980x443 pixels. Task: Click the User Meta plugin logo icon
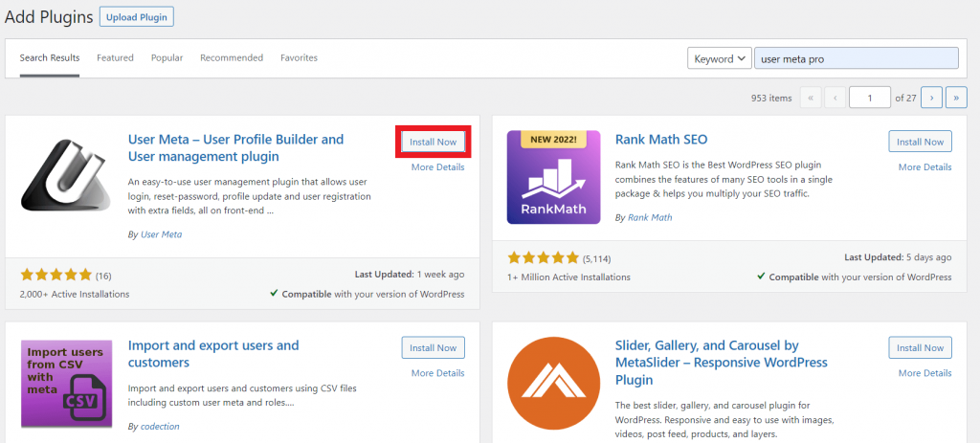pyautogui.click(x=66, y=174)
